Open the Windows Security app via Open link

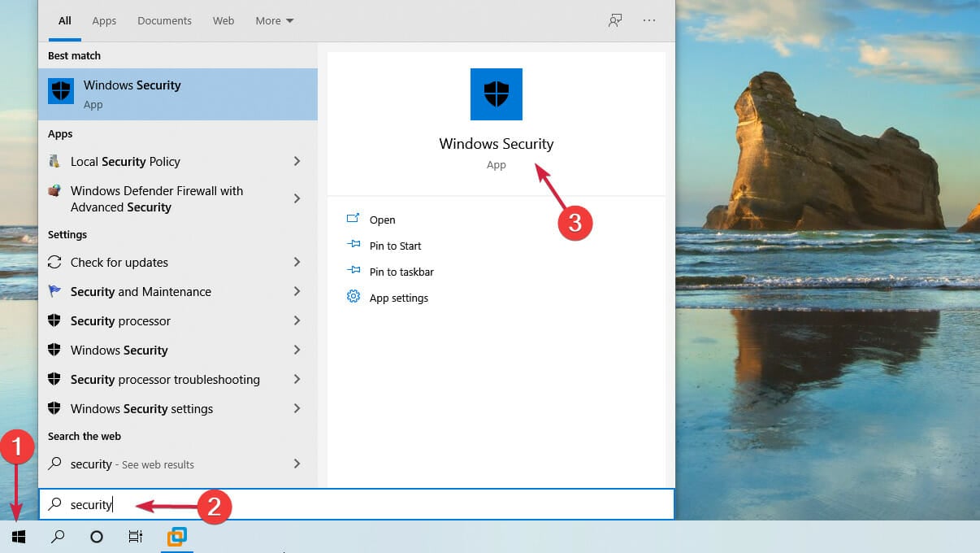click(x=382, y=219)
